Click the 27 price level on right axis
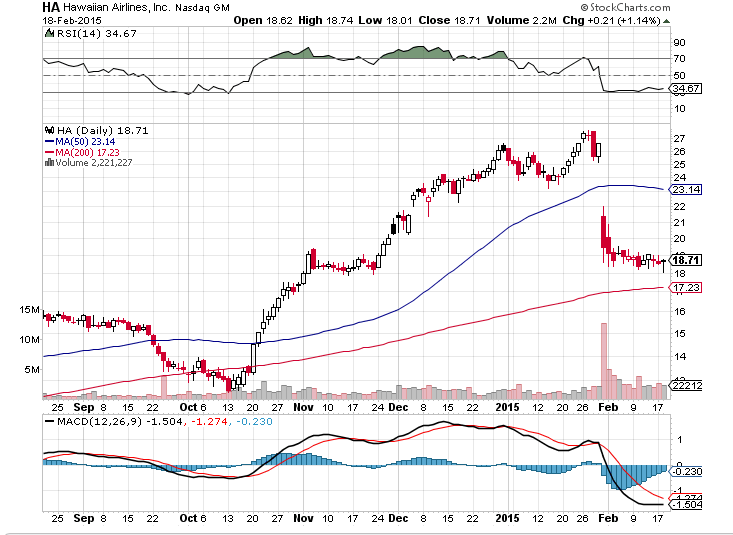This screenshot has height=535, width=733. 679,138
